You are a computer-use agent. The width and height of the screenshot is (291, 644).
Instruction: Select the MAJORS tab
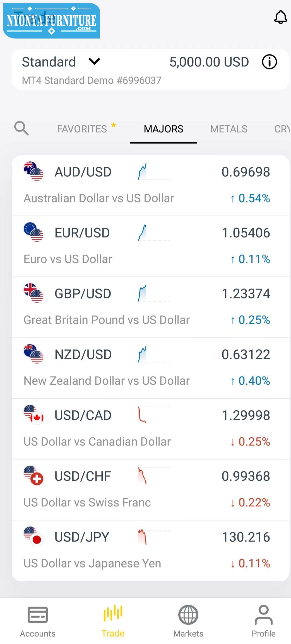point(163,129)
